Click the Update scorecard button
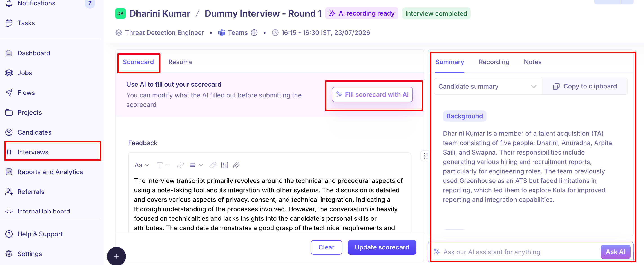 [382, 247]
